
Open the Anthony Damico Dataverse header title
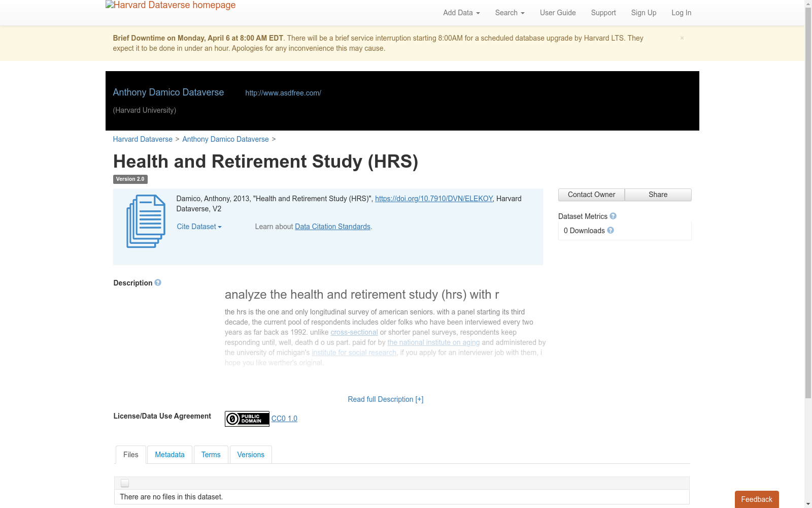tap(168, 92)
